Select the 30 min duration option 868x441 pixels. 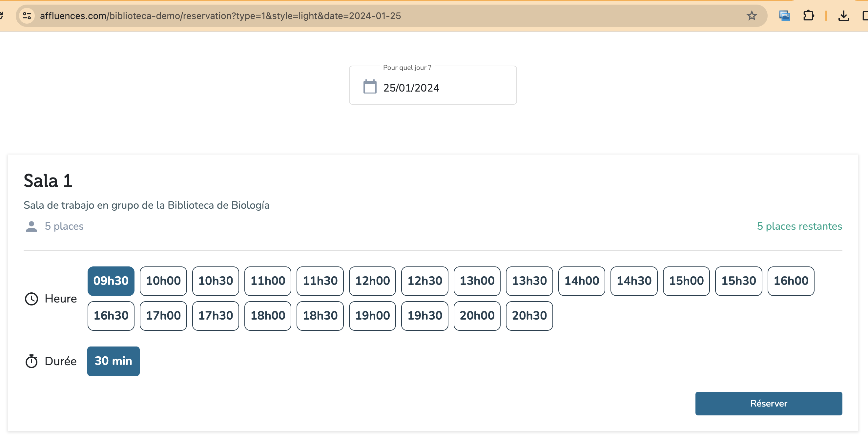pyautogui.click(x=113, y=362)
